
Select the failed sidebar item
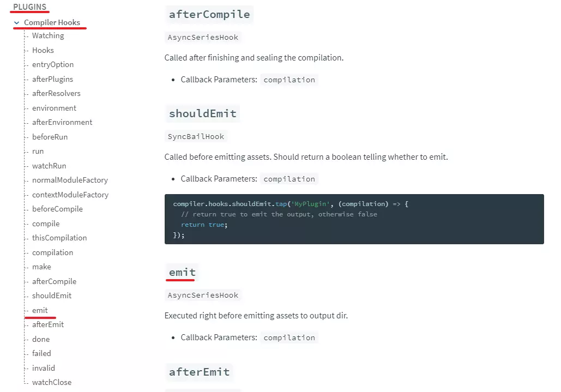tap(41, 354)
